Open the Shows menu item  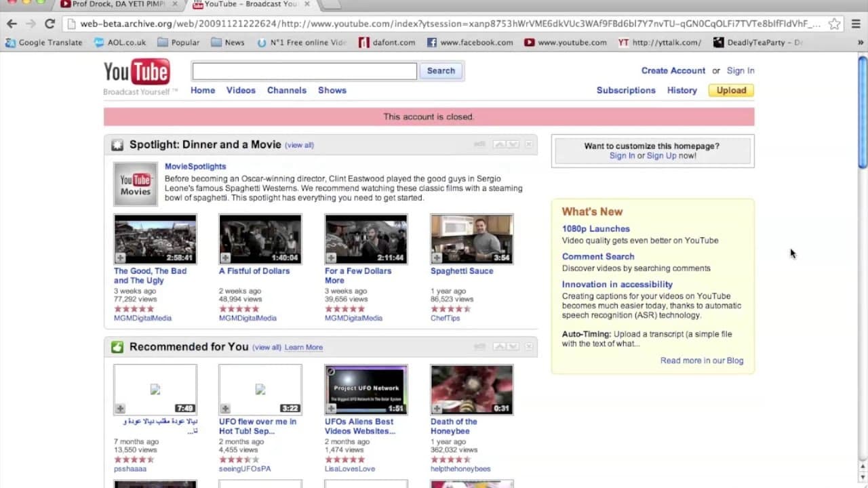point(332,90)
